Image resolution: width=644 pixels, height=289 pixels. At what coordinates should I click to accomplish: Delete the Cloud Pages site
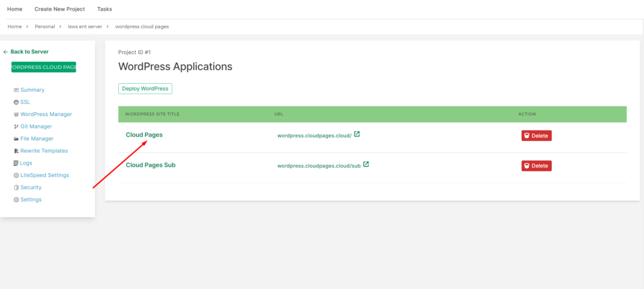[x=536, y=135]
